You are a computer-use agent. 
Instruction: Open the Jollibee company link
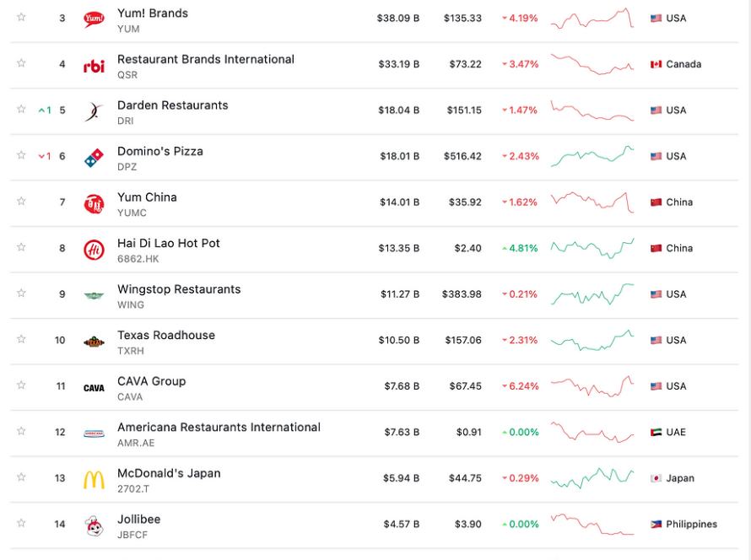pos(139,520)
